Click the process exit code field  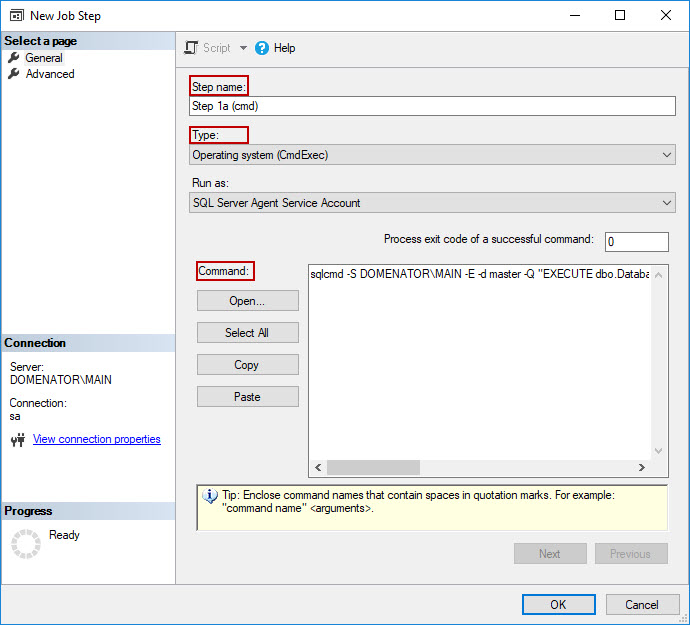pyautogui.click(x=637, y=242)
